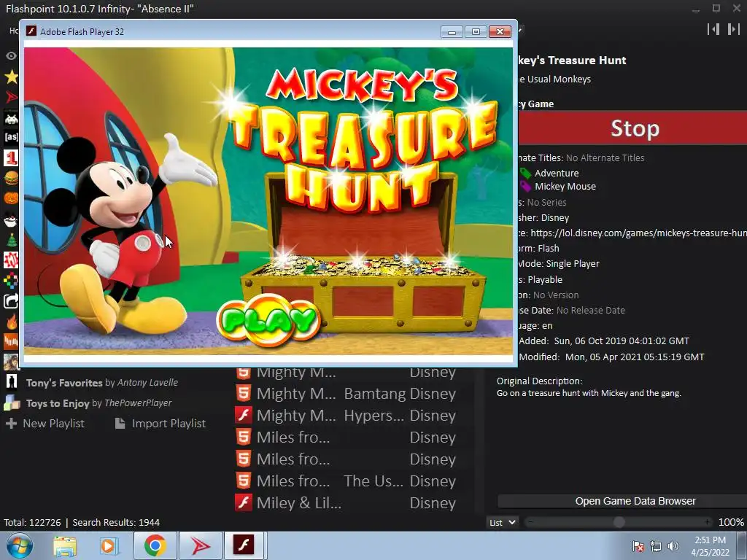Select the Adventure tag
Viewport: 747px width, 560px height.
pos(557,174)
